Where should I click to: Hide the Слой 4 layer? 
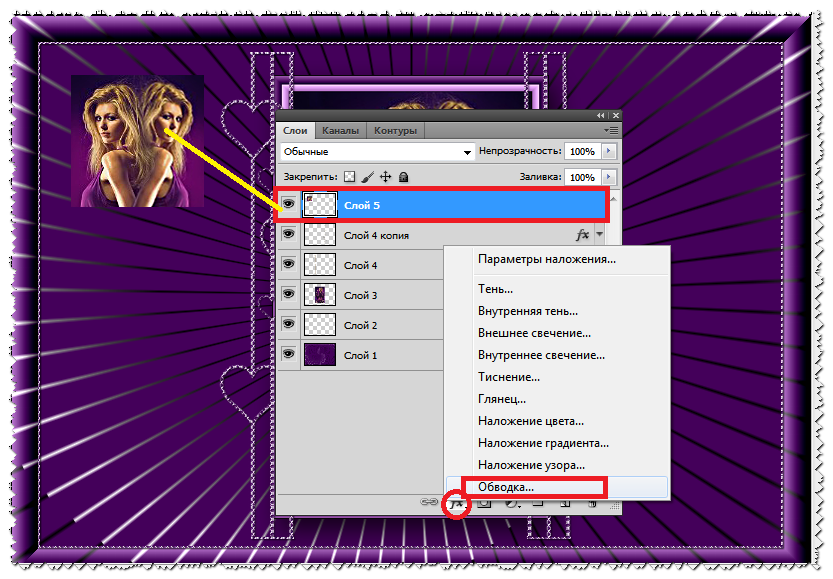(x=288, y=264)
